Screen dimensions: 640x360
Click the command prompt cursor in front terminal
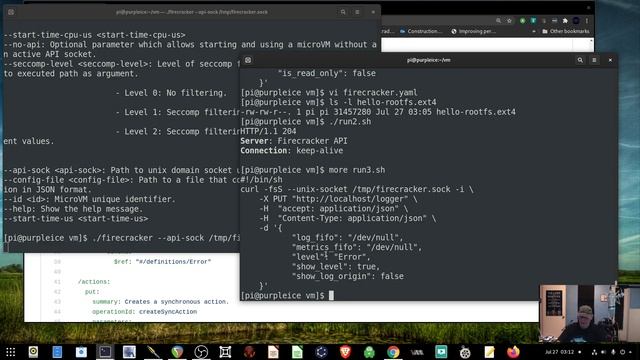pos(331,295)
